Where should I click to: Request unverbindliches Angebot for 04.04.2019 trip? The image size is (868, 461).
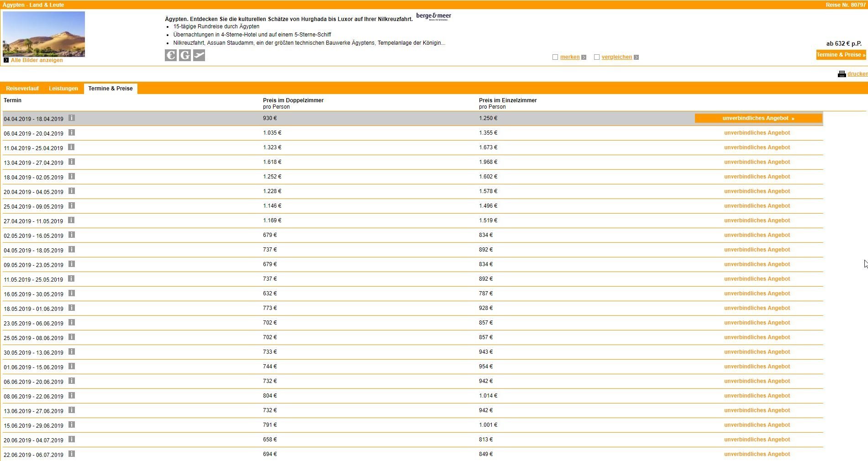coord(758,118)
